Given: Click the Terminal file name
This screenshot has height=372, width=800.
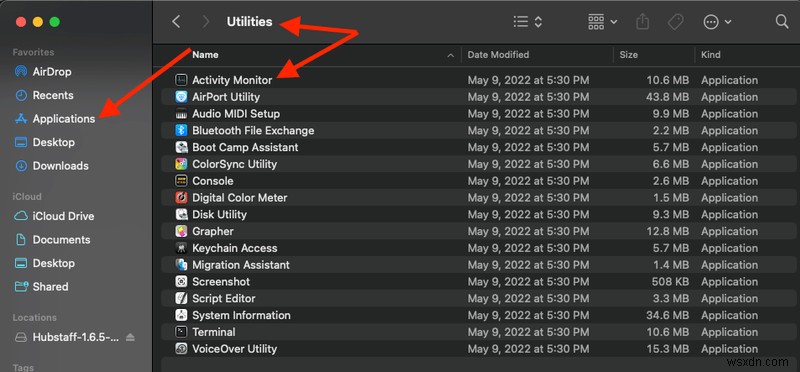Looking at the screenshot, I should [x=214, y=332].
